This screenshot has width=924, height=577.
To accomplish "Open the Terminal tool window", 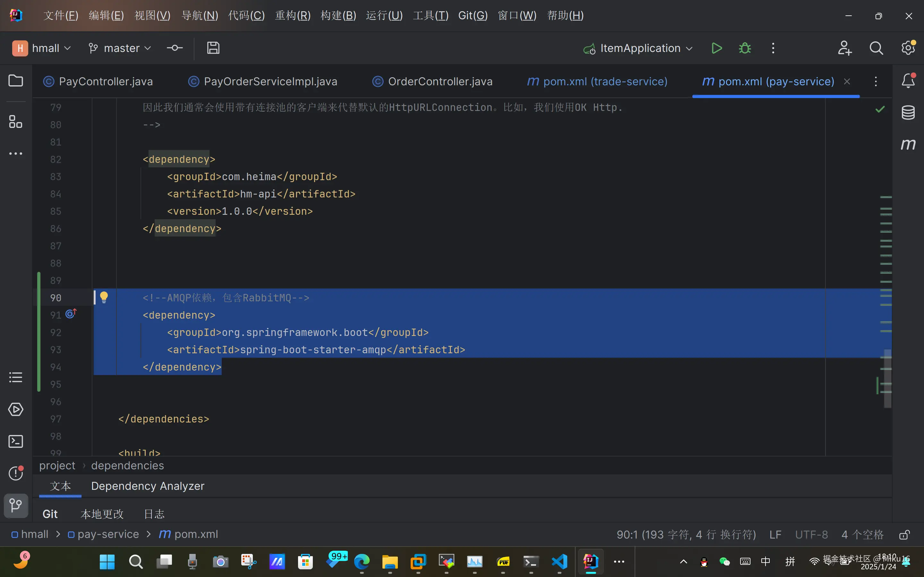I will coord(16,441).
